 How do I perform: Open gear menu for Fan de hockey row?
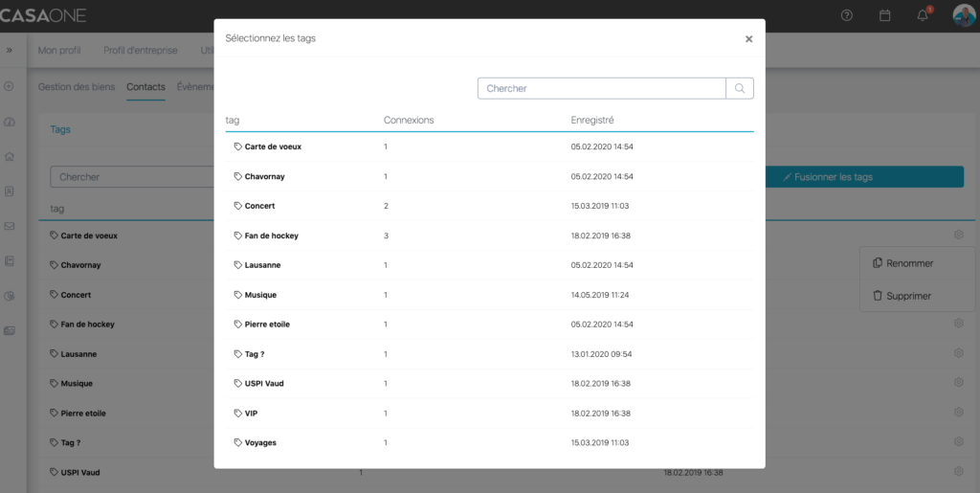[x=958, y=324]
